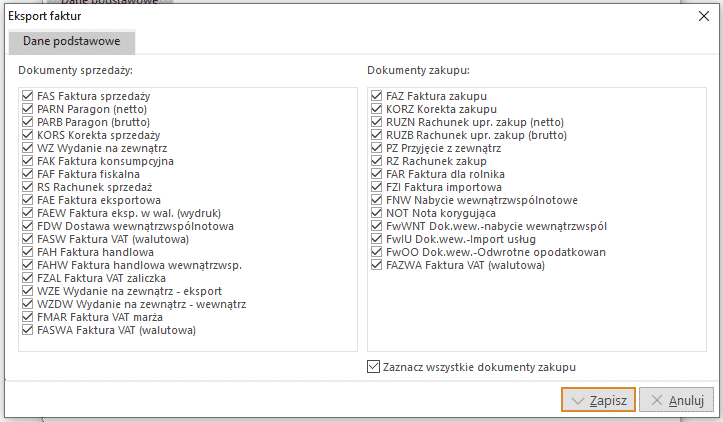Toggle Zaznacz wszystkie dokumenty zakupu
723x422 pixels.
click(x=375, y=367)
